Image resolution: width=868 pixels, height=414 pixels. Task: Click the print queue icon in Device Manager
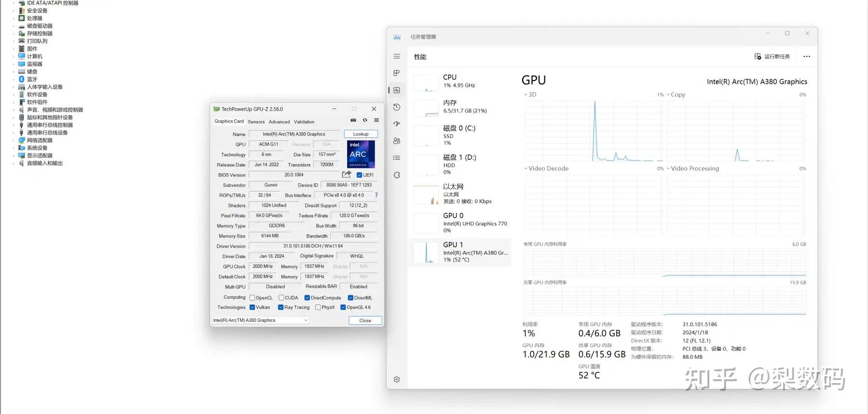tap(21, 41)
